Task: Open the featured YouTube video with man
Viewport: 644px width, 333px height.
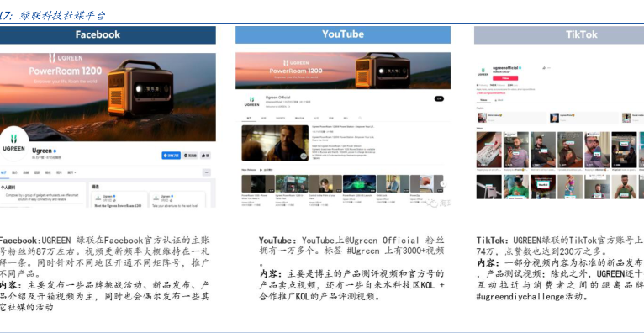Action: pyautogui.click(x=275, y=143)
